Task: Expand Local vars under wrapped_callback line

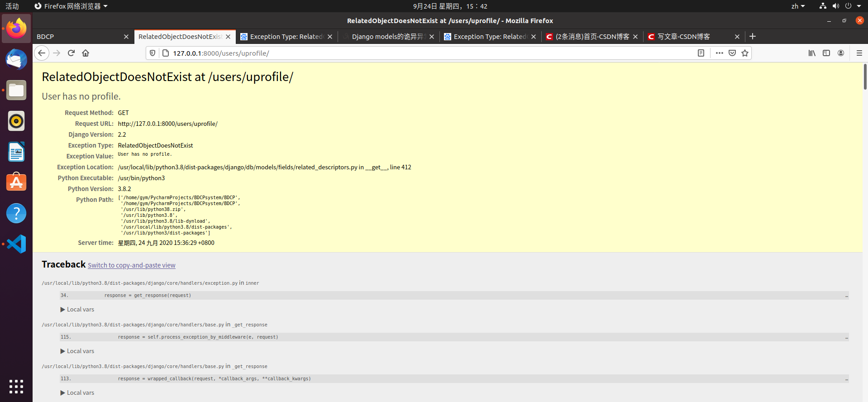Action: [x=77, y=393]
